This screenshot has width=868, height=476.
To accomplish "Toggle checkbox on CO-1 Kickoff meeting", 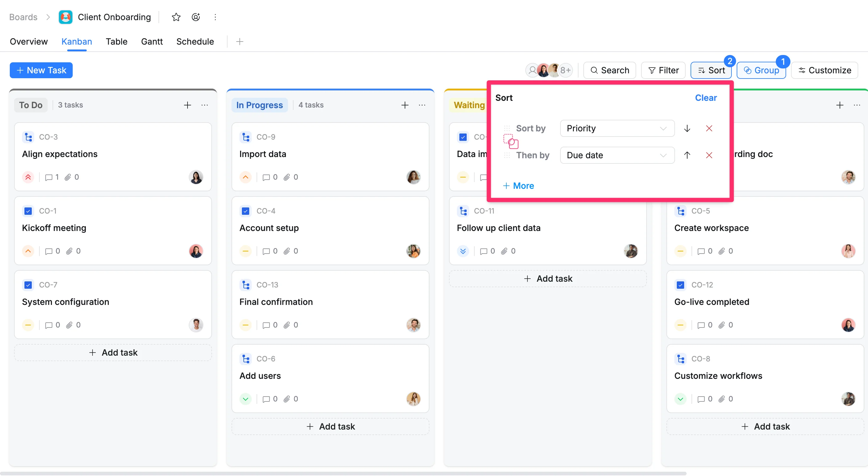I will [x=28, y=211].
